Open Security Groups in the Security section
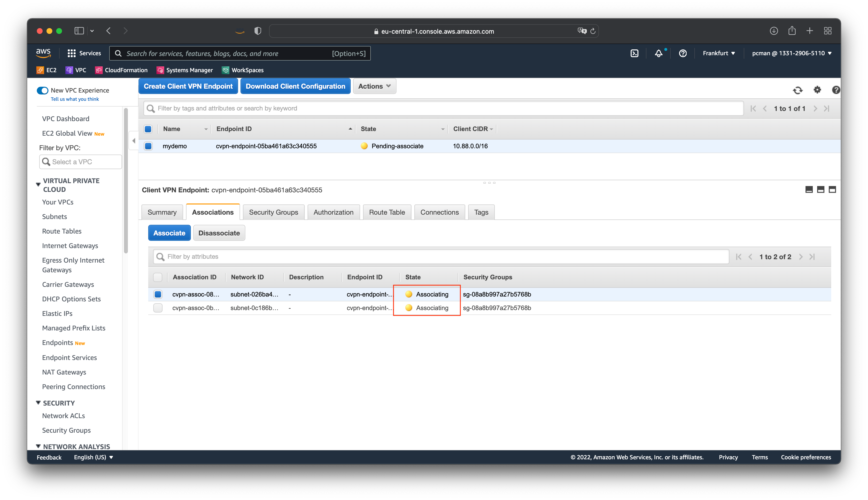The width and height of the screenshot is (868, 500). 66,430
